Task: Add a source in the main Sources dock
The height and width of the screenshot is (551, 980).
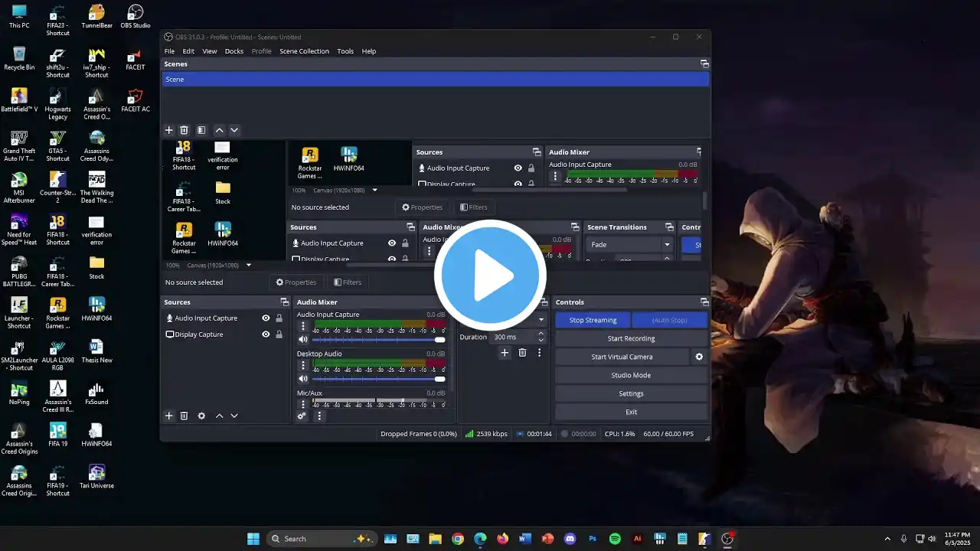Action: [x=169, y=416]
